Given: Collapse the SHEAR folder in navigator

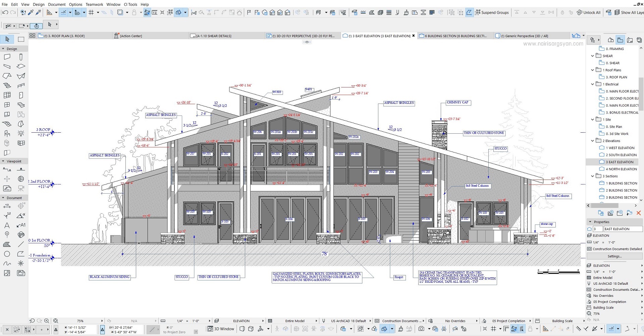Looking at the screenshot, I should point(592,56).
